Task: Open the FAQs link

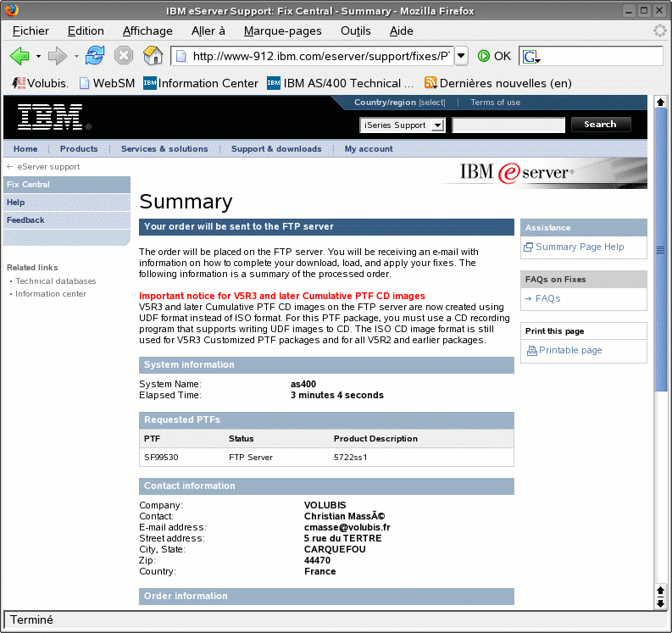Action: (x=547, y=299)
